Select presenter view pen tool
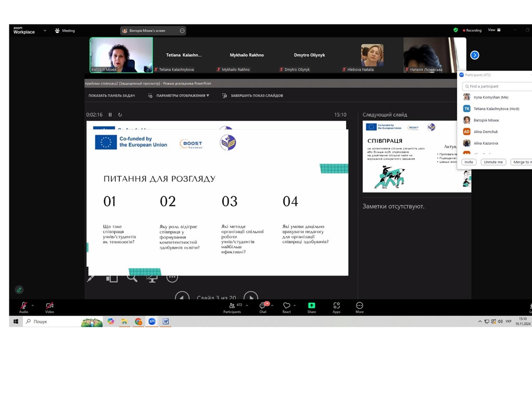This screenshot has height=399, width=532. [91, 278]
